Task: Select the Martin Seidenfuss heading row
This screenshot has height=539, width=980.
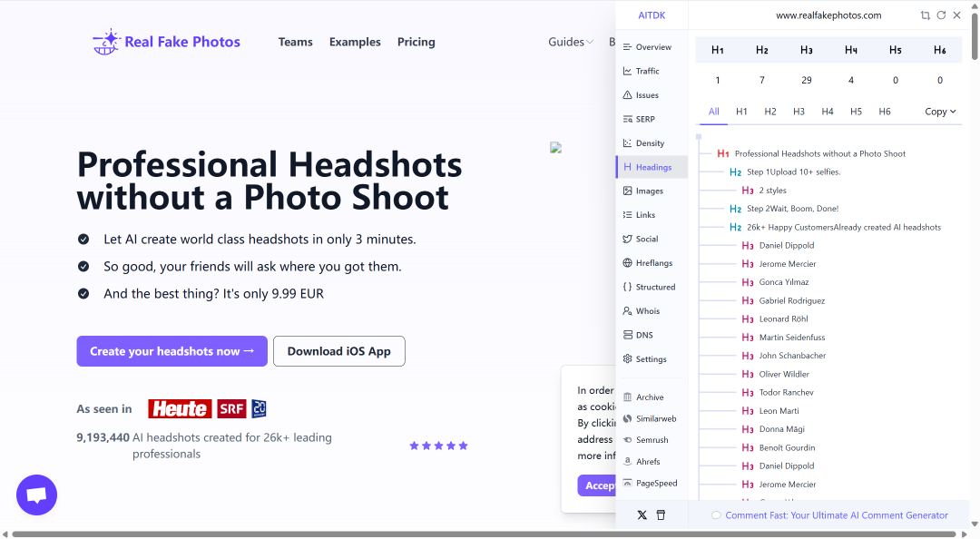Action: coord(783,337)
